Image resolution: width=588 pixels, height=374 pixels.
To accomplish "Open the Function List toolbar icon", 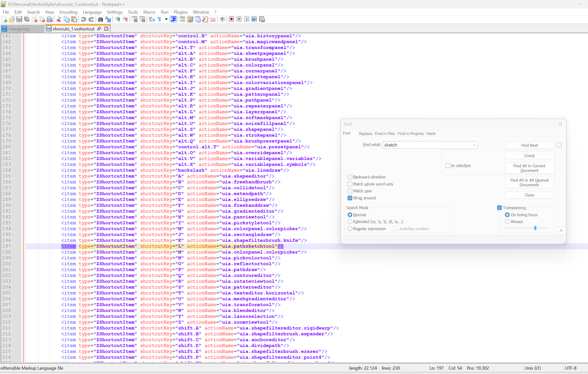I will (x=205, y=19).
